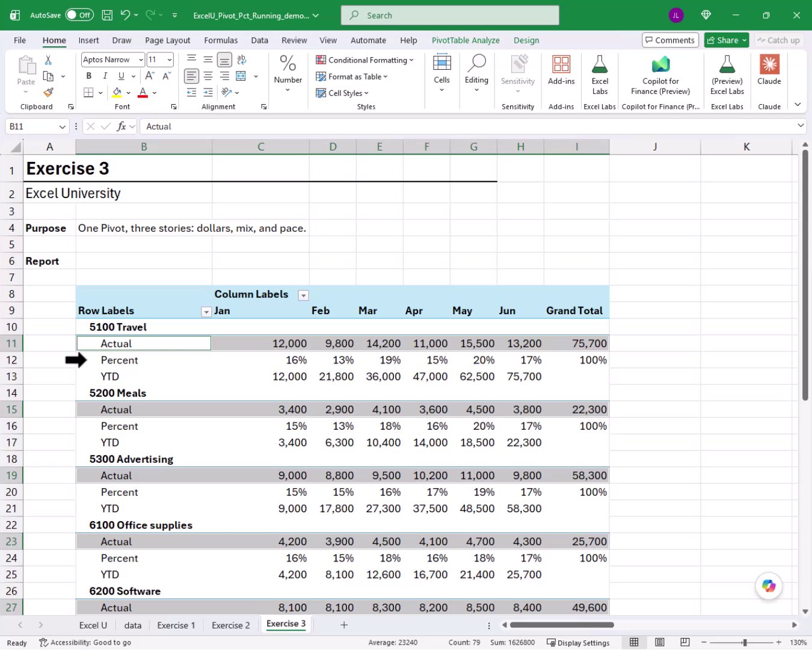Click Merge & Center icon

pyautogui.click(x=241, y=76)
